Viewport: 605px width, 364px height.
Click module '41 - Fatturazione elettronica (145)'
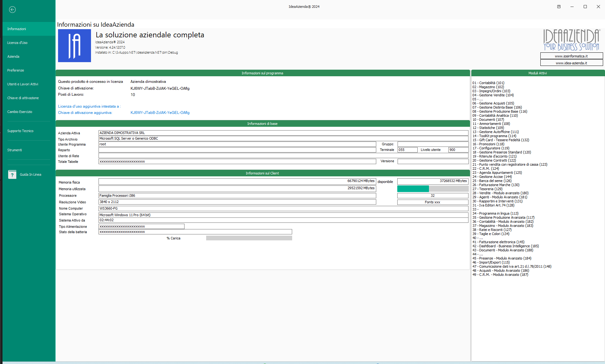[498, 242]
